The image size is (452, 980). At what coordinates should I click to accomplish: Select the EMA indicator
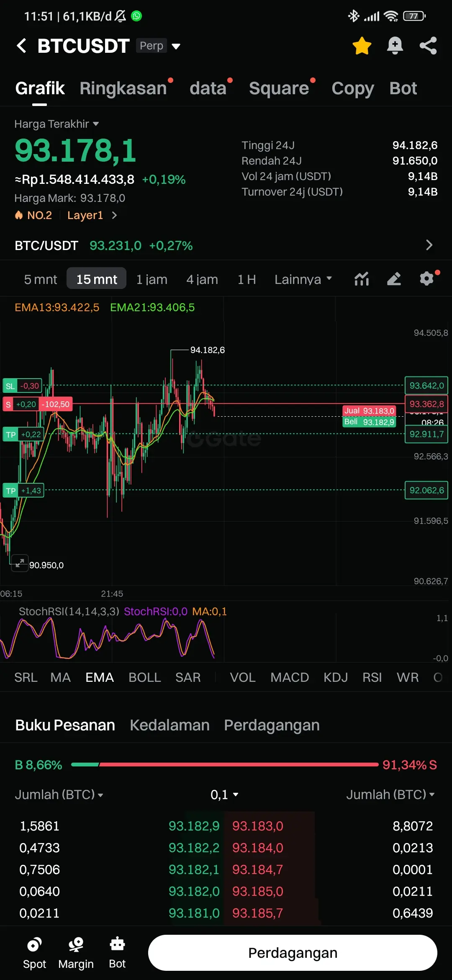tap(100, 677)
